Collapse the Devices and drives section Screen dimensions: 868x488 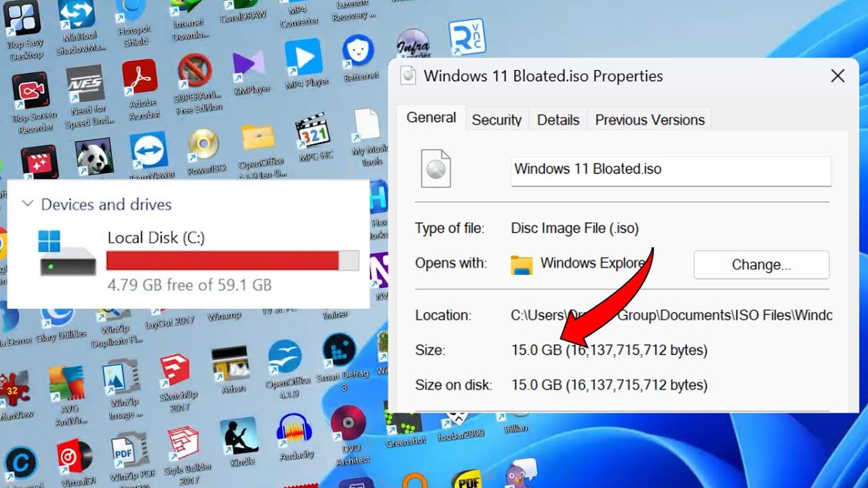point(28,203)
